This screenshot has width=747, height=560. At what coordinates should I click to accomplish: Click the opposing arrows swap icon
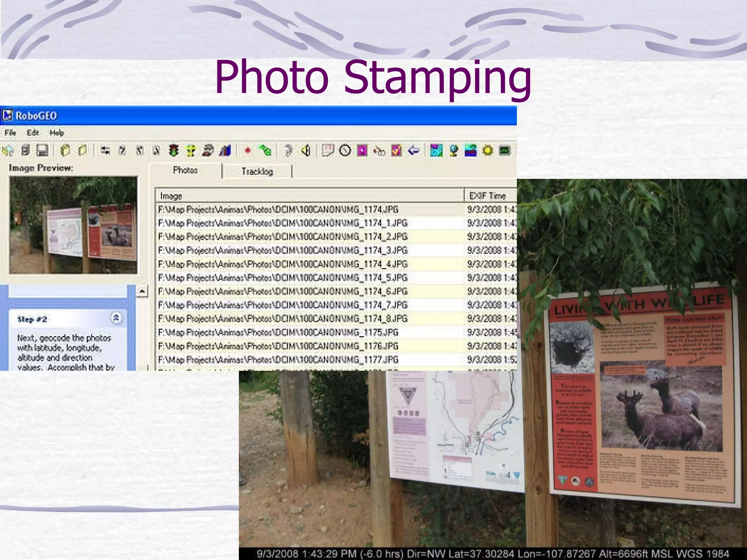click(x=105, y=150)
